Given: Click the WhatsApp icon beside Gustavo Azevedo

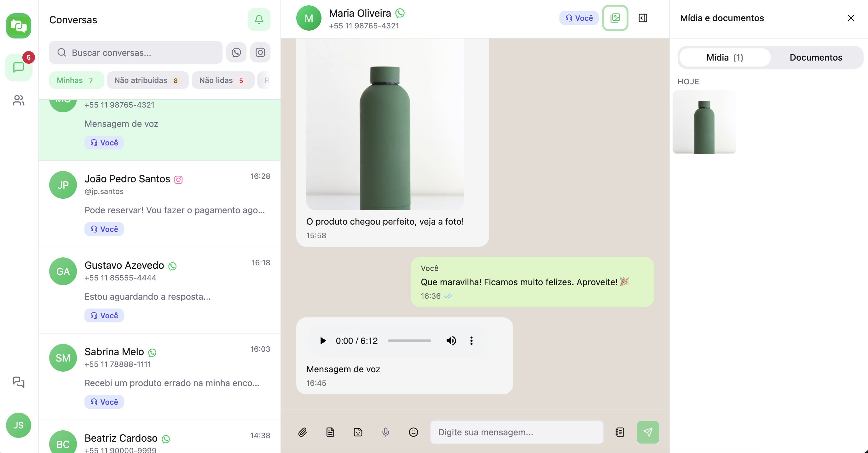Looking at the screenshot, I should coord(172,266).
